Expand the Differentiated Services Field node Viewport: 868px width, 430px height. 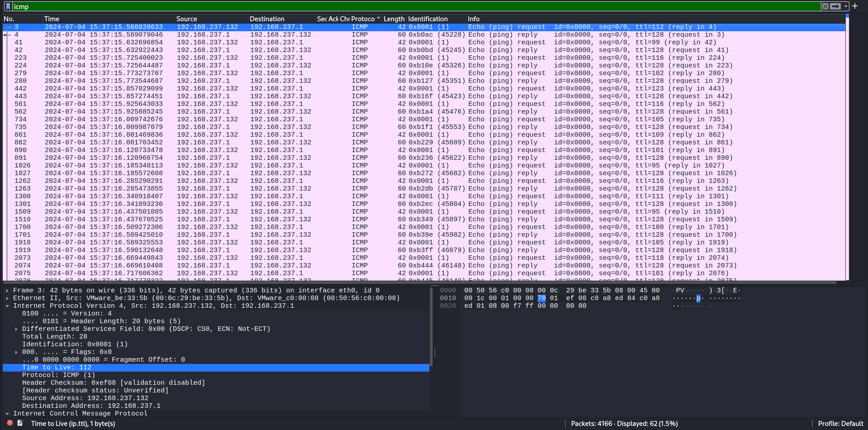(x=16, y=329)
